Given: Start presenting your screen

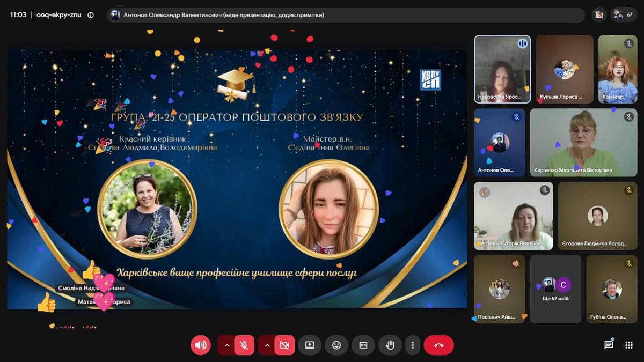Looking at the screenshot, I should point(310,345).
